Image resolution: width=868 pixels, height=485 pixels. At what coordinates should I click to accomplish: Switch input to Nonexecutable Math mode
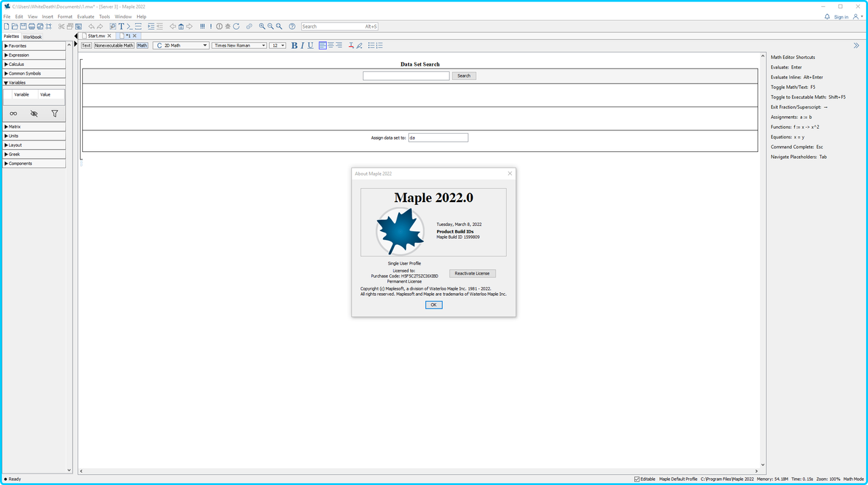pyautogui.click(x=114, y=45)
